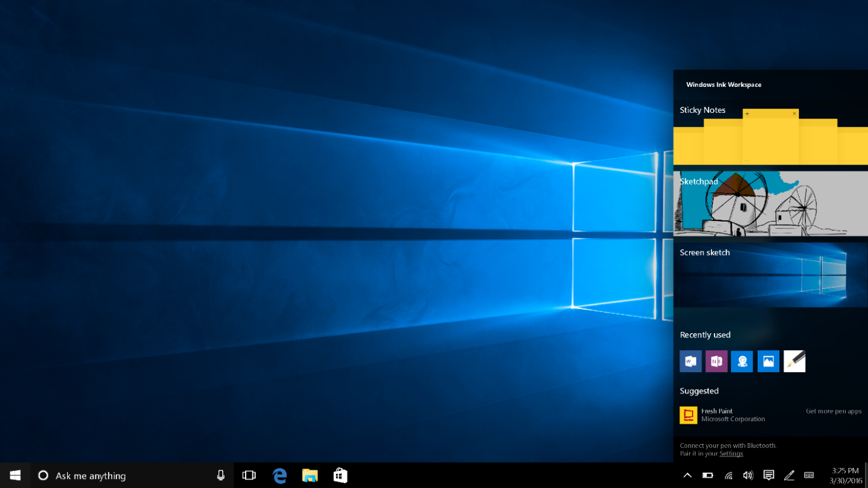Open the Action Center icon

coord(769,475)
